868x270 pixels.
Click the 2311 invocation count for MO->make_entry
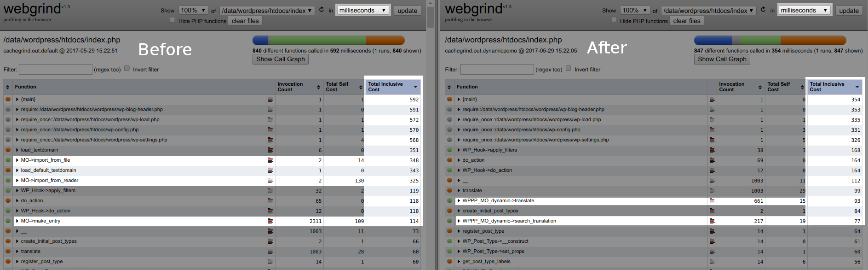tap(316, 221)
